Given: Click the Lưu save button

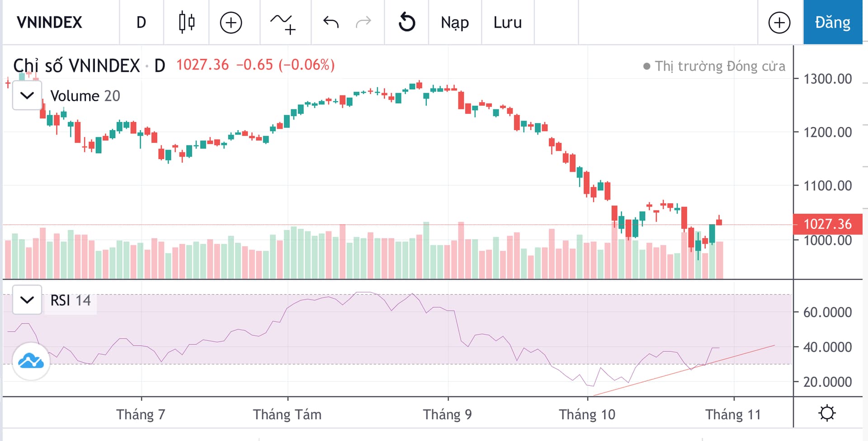Looking at the screenshot, I should pos(507,22).
